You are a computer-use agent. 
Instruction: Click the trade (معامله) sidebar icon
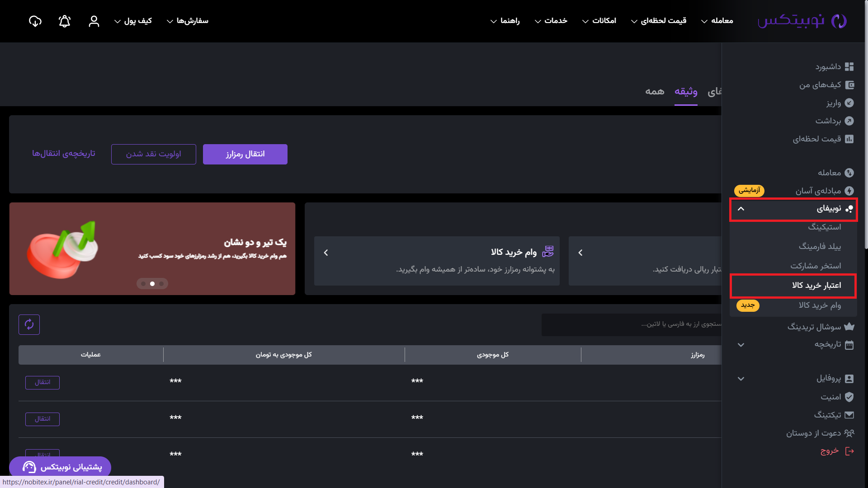pos(849,173)
